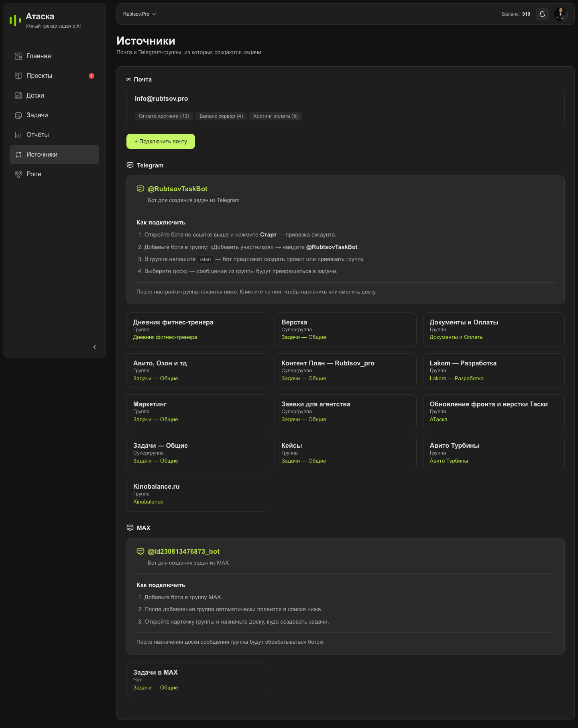Viewport: 578px width, 728px height.
Task: Expand the Rubtsov.Pro workspace dropdown
Action: pos(139,14)
